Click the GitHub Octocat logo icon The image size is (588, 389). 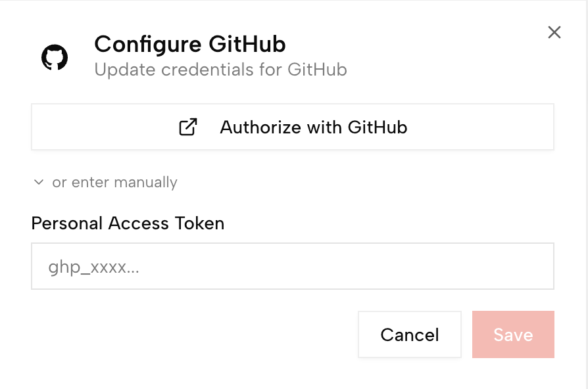point(55,57)
